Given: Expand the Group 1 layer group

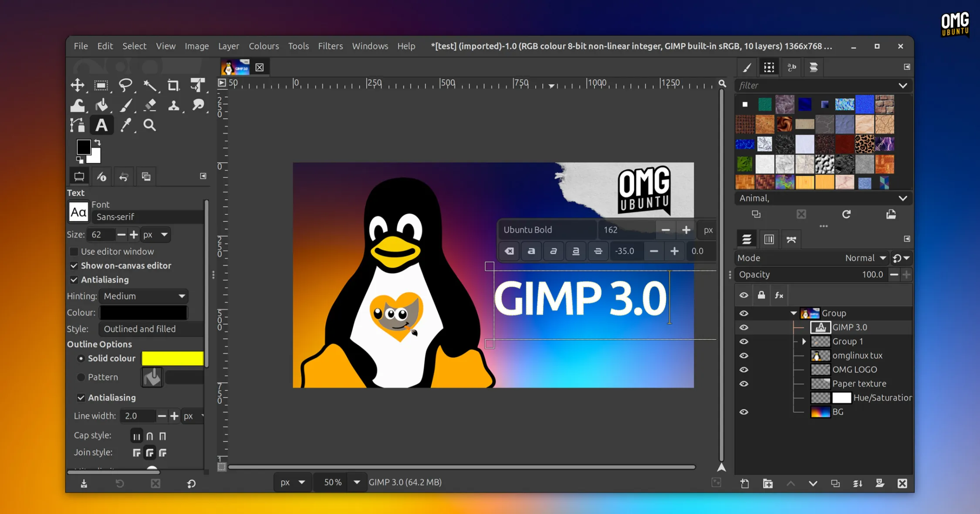Looking at the screenshot, I should (x=804, y=342).
